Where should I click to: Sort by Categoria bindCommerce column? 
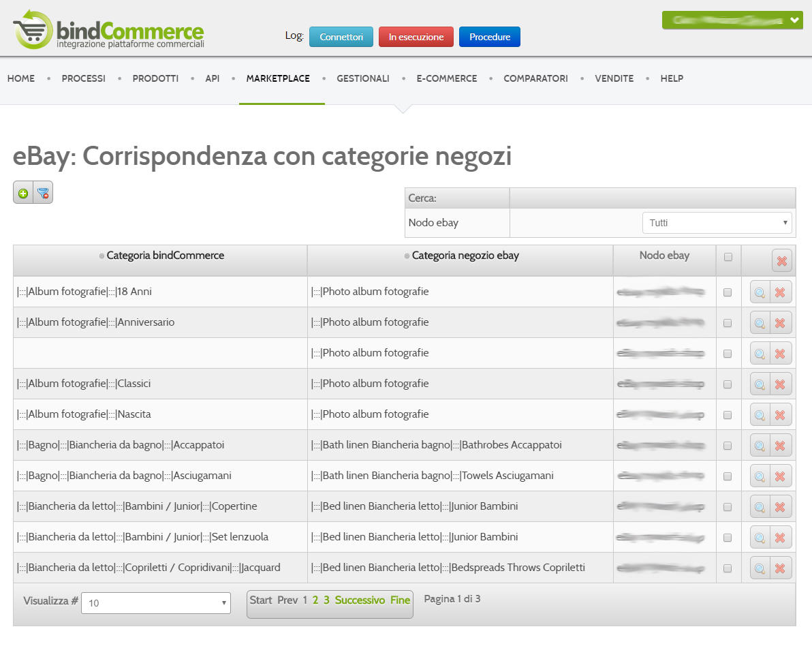click(166, 256)
